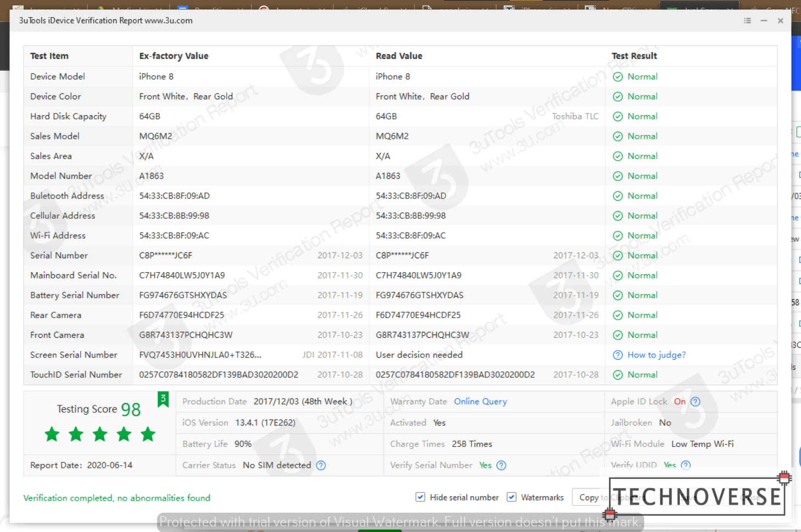
Task: Select read front camera serial G8R743137PCHQHC3W
Action: pos(422,335)
